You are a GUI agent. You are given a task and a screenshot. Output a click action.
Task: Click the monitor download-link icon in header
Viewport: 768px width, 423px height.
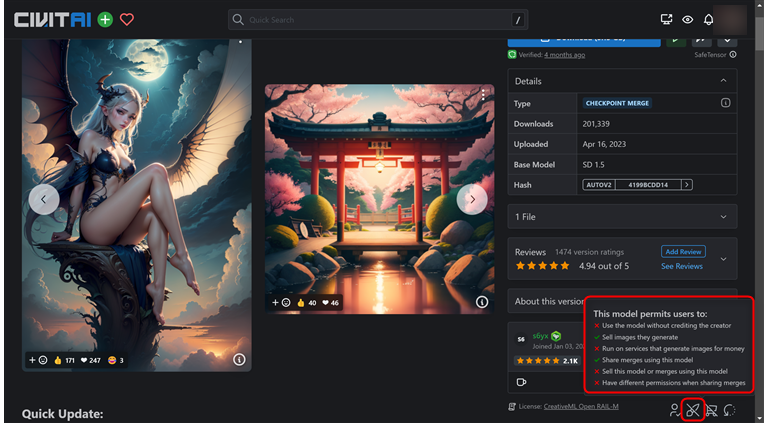pyautogui.click(x=667, y=19)
